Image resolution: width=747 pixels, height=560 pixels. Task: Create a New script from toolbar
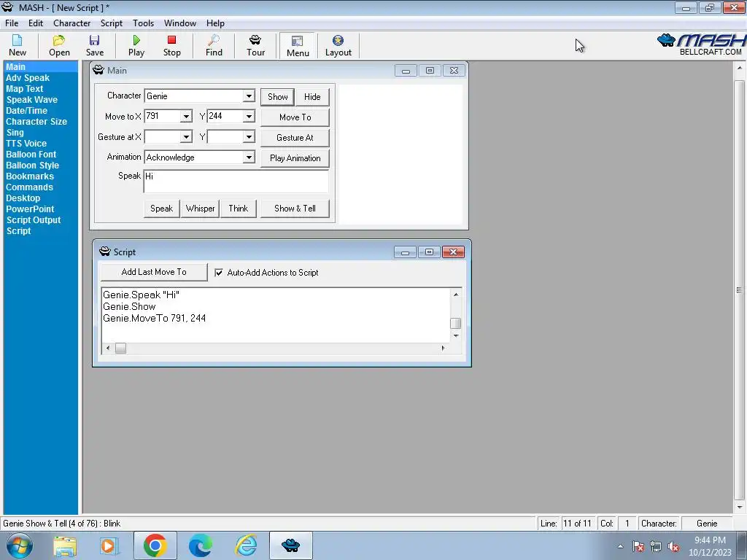coord(18,46)
